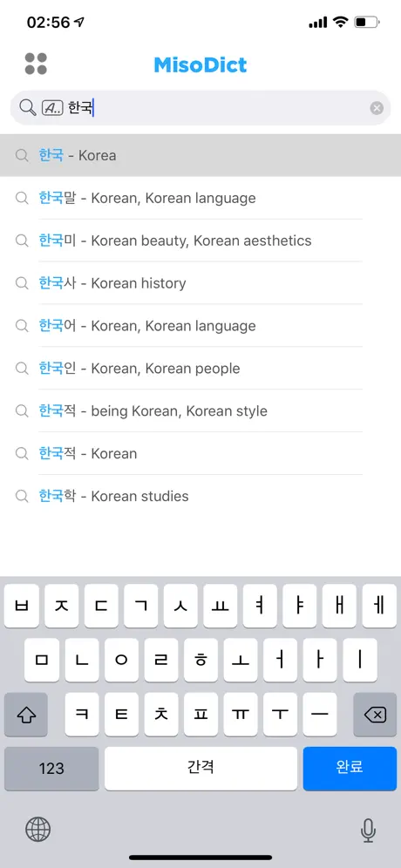Select '한국학 - Korean studies' suggestion

[x=200, y=497]
